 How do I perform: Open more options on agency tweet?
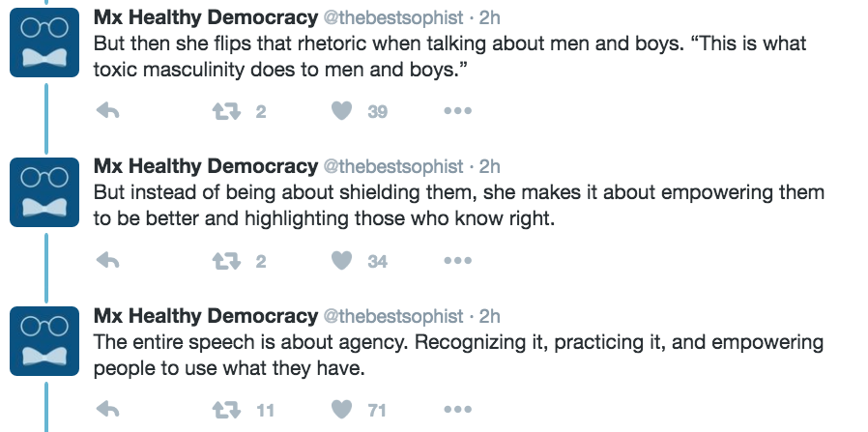click(x=456, y=411)
